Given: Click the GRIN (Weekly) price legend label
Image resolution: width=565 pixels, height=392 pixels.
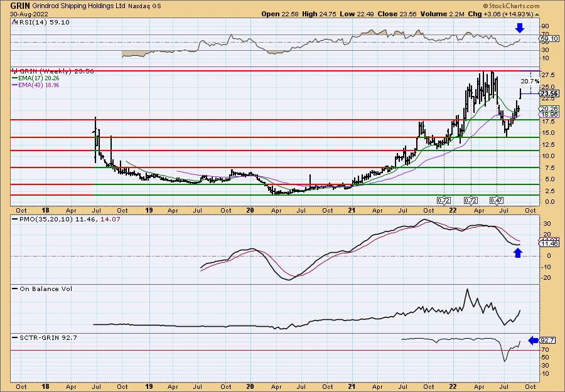Looking at the screenshot, I should (56, 71).
